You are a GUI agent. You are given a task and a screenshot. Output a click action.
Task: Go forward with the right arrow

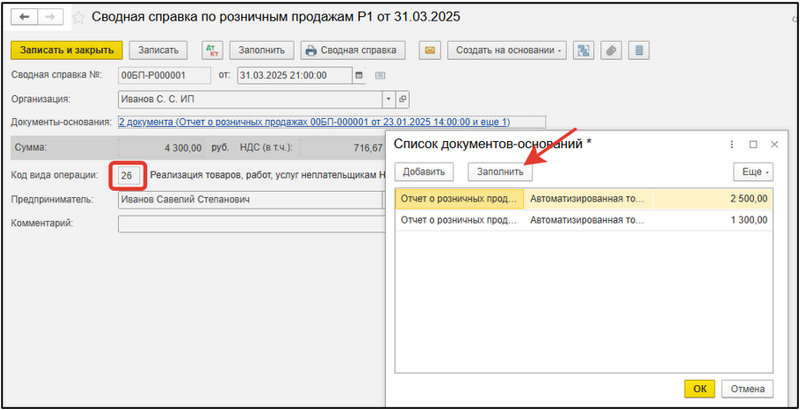(x=50, y=18)
